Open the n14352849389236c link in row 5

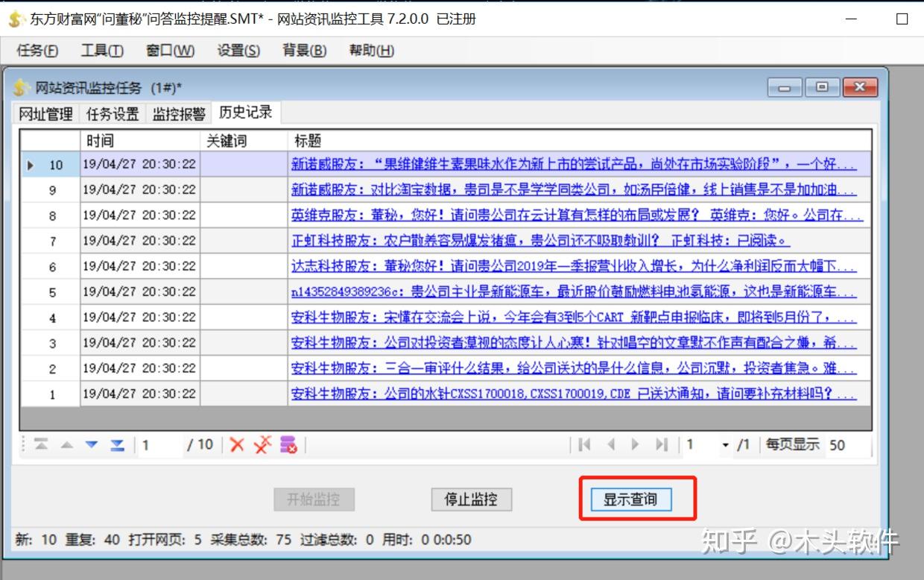(x=574, y=291)
